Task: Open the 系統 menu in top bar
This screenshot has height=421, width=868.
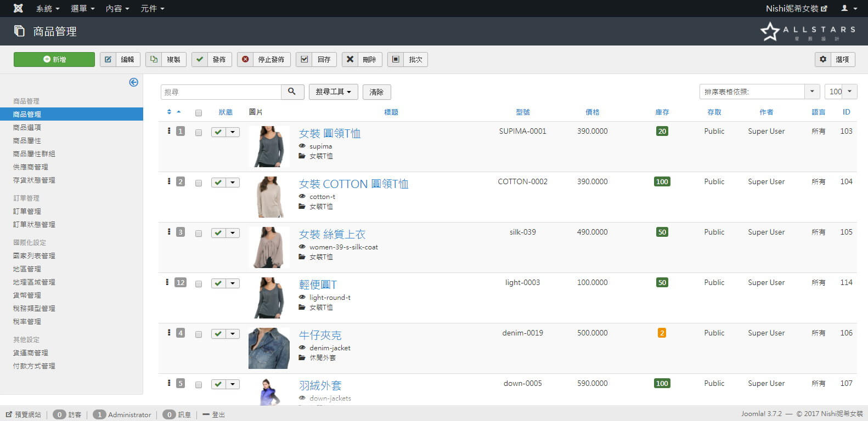Action: pos(47,8)
